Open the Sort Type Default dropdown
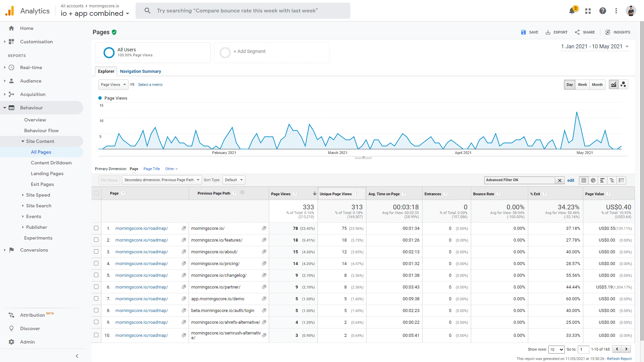This screenshot has height=362, width=644. 234,180
